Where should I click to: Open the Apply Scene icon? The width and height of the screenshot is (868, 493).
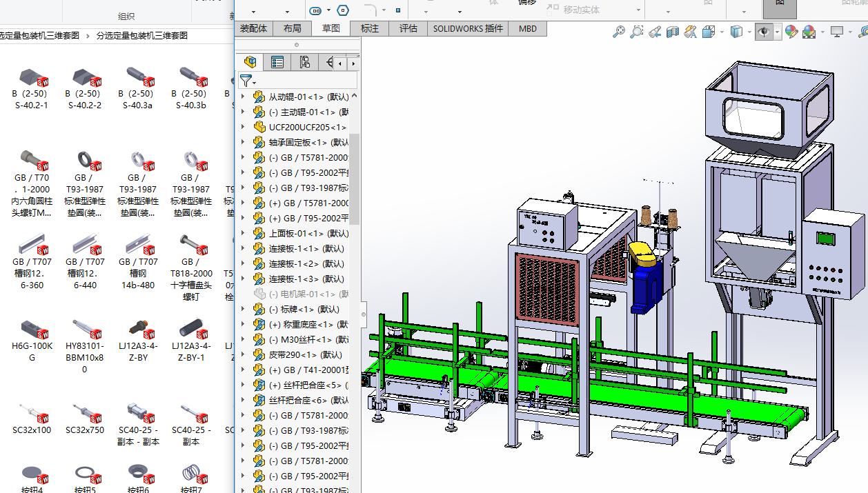809,32
